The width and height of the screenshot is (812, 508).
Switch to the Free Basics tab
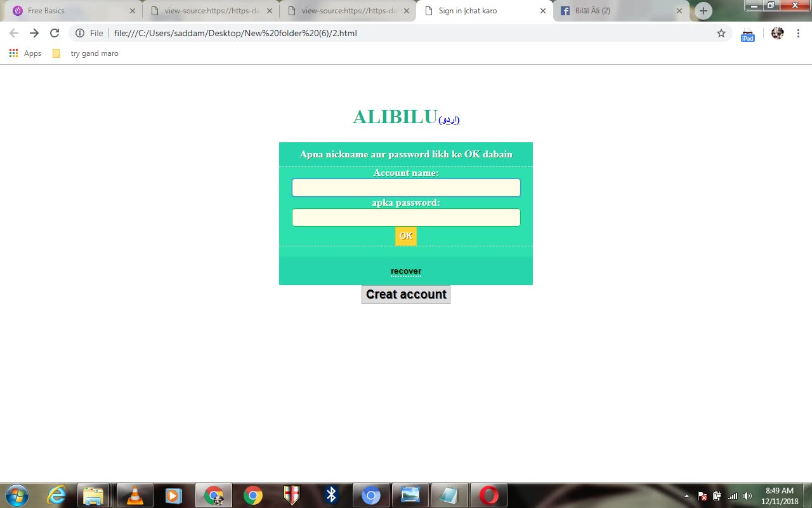click(x=73, y=11)
